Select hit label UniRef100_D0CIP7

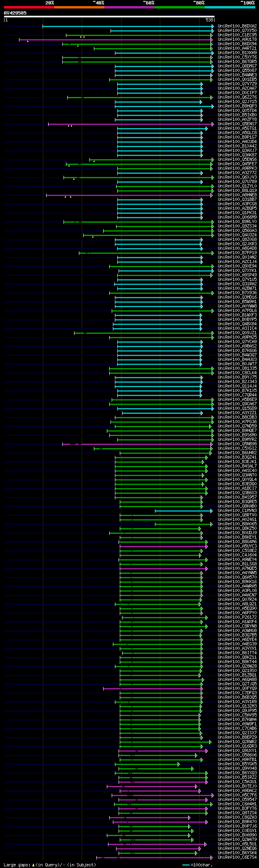pos(237,93)
